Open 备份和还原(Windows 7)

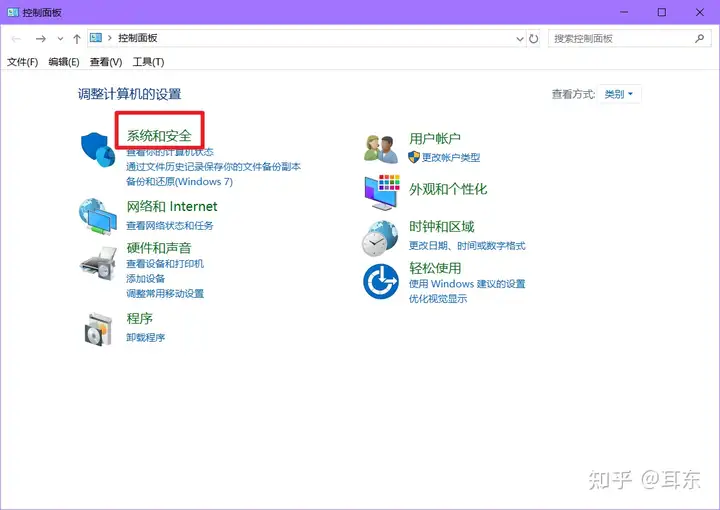click(180, 181)
